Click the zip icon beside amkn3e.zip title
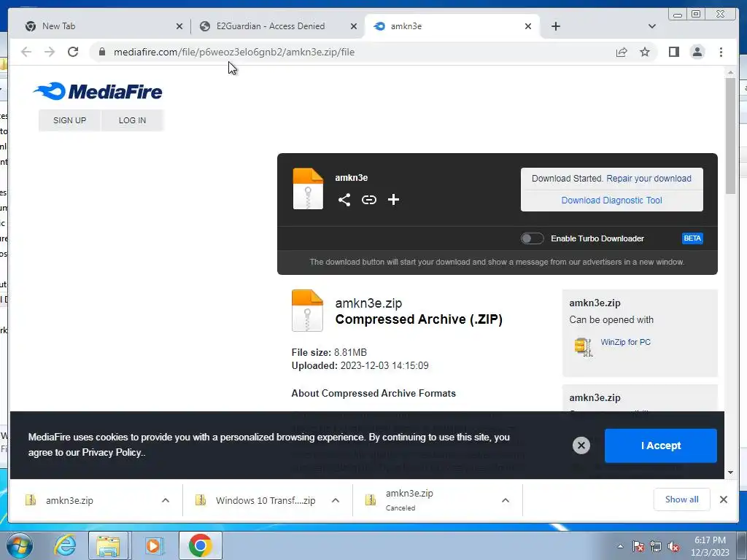This screenshot has height=560, width=747. pyautogui.click(x=307, y=311)
